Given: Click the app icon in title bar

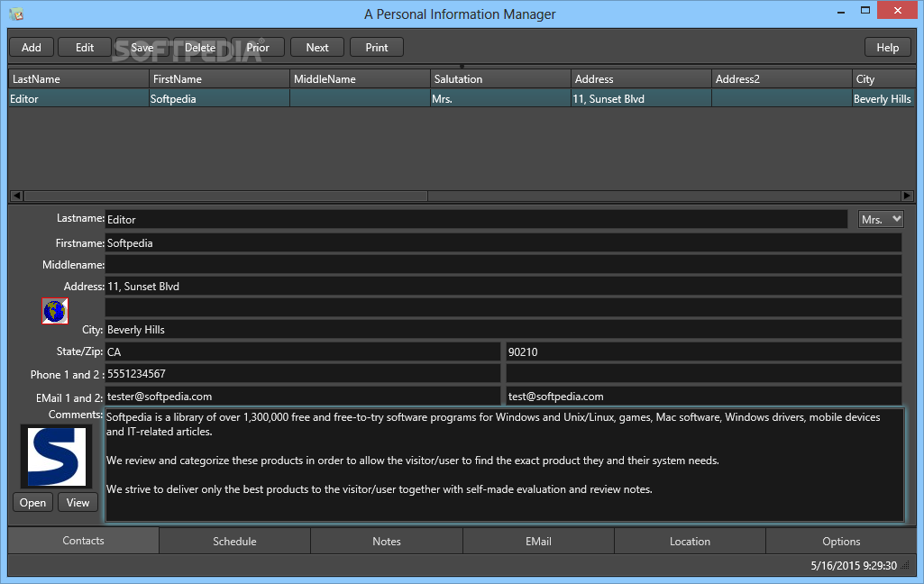Looking at the screenshot, I should pyautogui.click(x=16, y=14).
